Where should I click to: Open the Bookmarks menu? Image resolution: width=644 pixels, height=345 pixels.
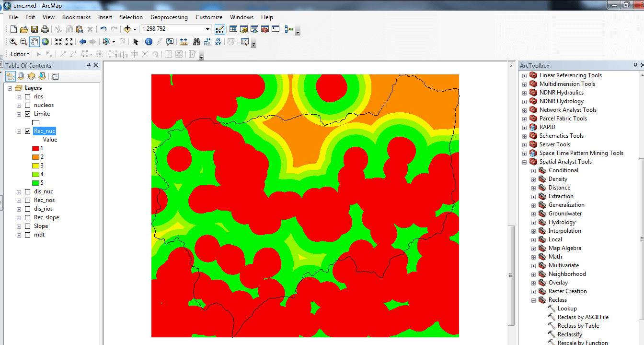click(76, 17)
